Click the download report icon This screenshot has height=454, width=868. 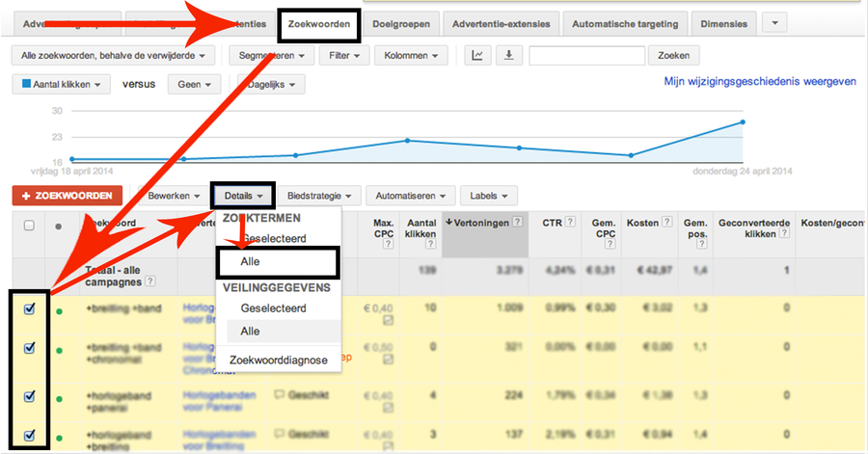(508, 56)
